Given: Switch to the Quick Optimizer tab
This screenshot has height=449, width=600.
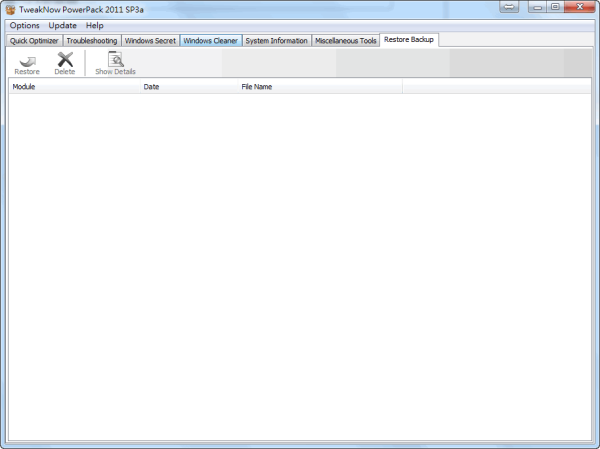Looking at the screenshot, I should click(x=34, y=41).
